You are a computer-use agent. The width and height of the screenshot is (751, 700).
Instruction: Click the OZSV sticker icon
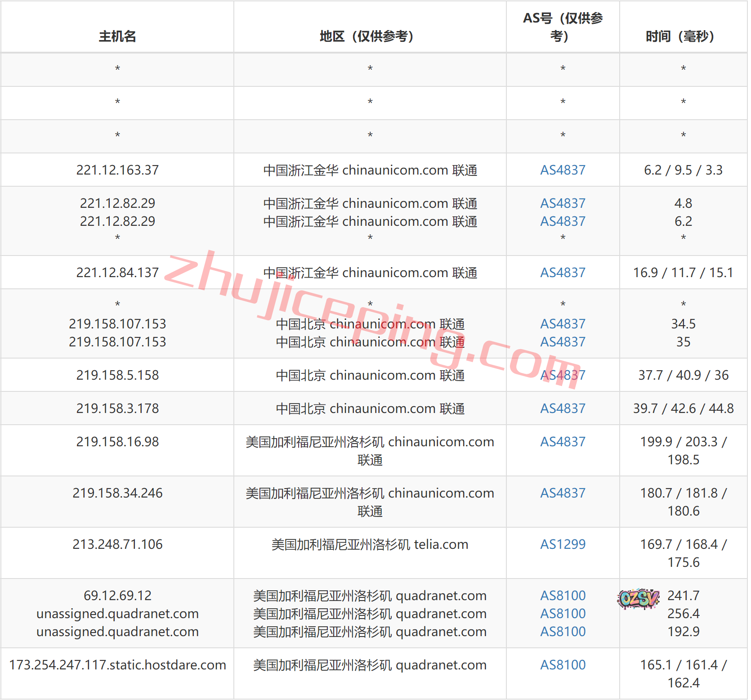(x=638, y=598)
